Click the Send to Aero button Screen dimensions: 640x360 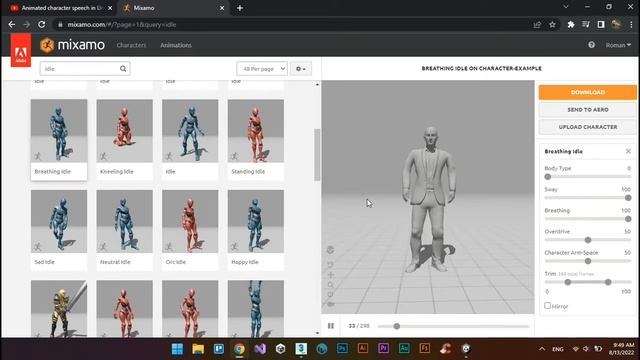(x=587, y=109)
